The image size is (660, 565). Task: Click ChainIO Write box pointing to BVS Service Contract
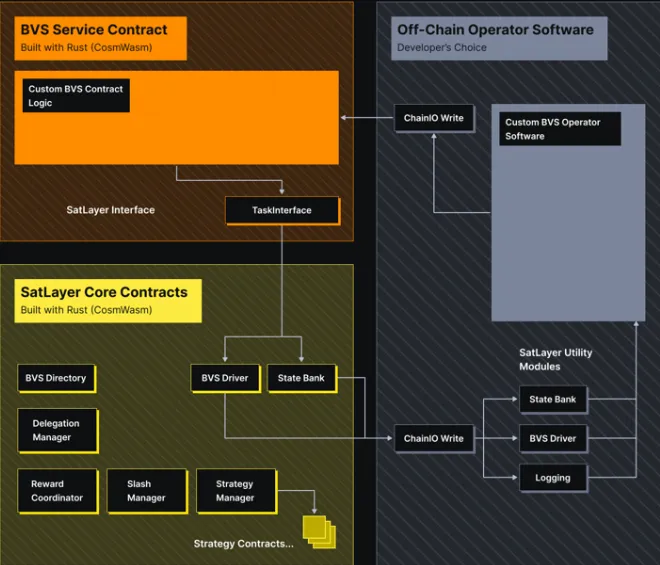[x=433, y=118]
